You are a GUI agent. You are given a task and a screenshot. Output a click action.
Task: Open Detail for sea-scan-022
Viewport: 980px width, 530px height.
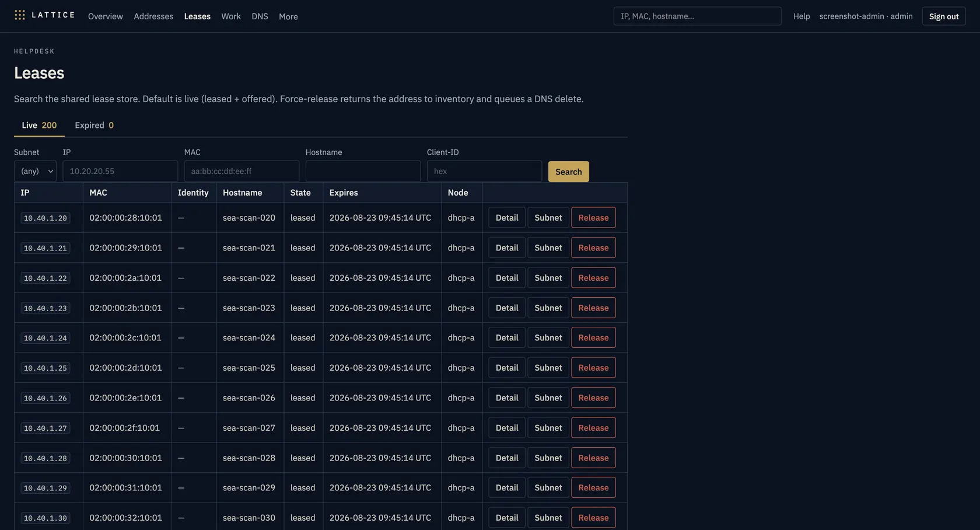coord(507,278)
